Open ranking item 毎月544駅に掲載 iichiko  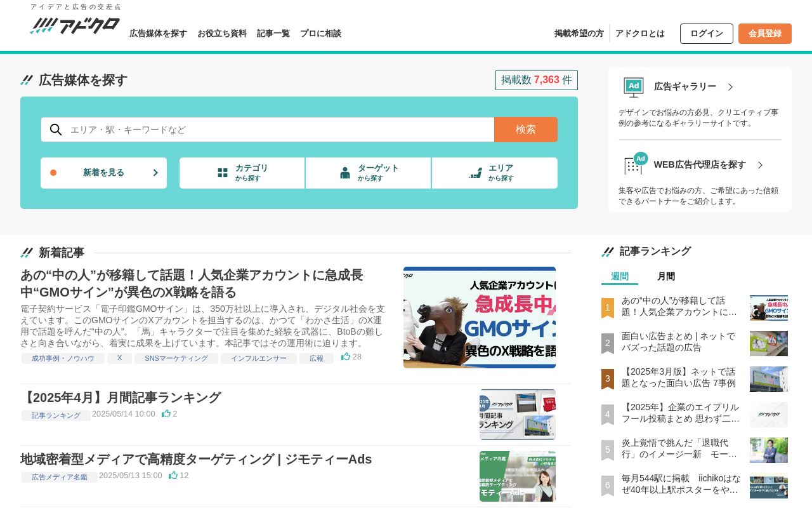pyautogui.click(x=681, y=484)
